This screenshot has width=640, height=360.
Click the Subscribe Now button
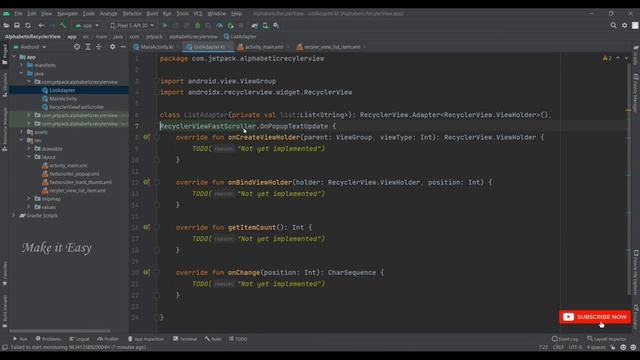[595, 317]
